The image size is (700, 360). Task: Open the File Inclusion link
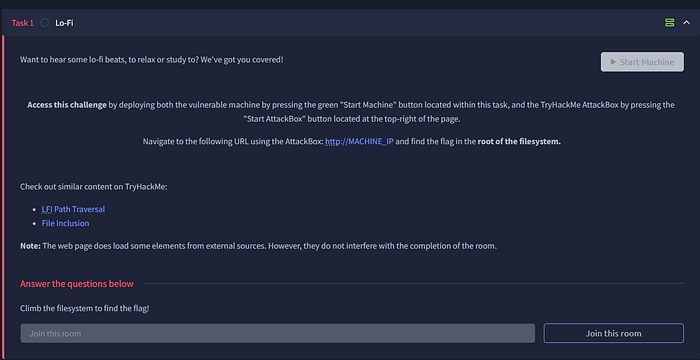[65, 223]
